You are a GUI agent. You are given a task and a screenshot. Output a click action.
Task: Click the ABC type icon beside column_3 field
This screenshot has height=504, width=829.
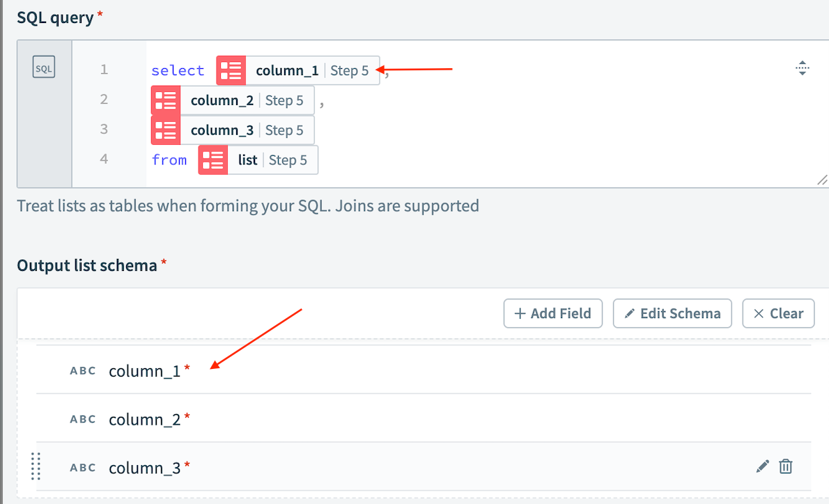[83, 467]
